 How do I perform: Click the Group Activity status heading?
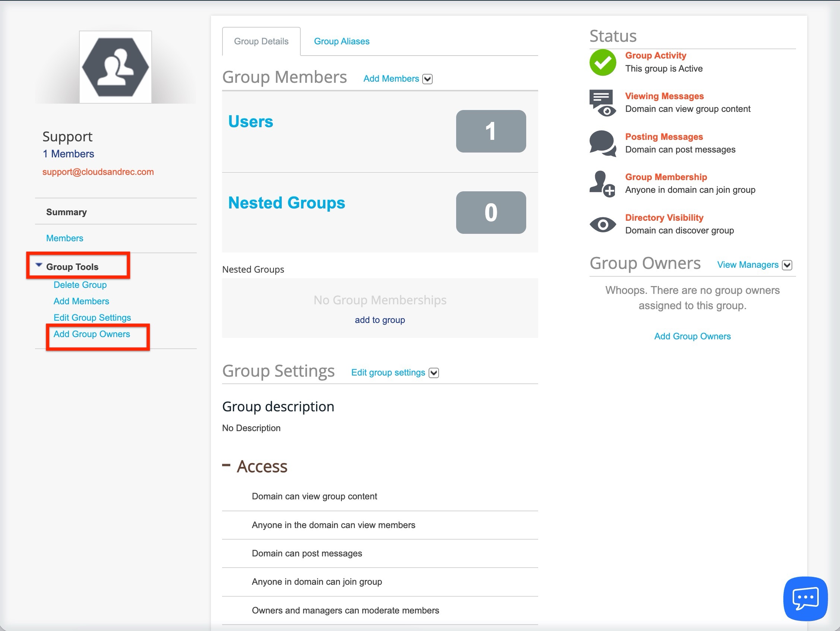point(656,56)
